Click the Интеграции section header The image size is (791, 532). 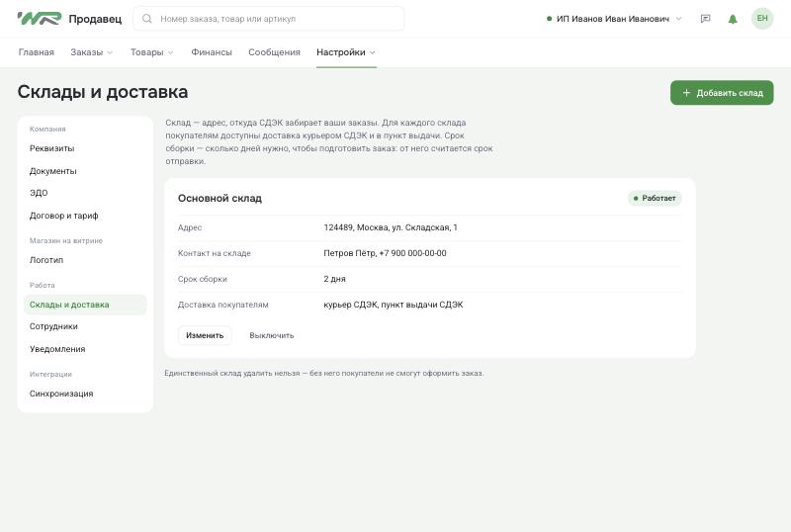point(50,374)
